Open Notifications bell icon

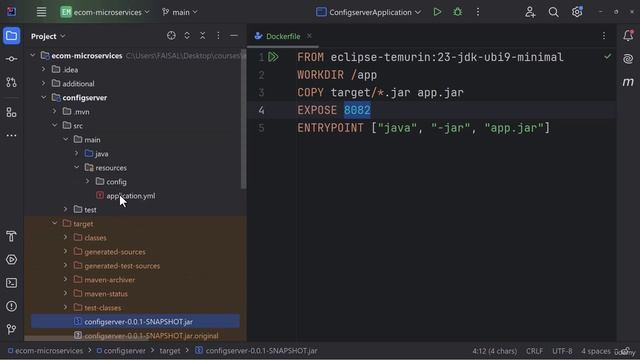pyautogui.click(x=628, y=36)
